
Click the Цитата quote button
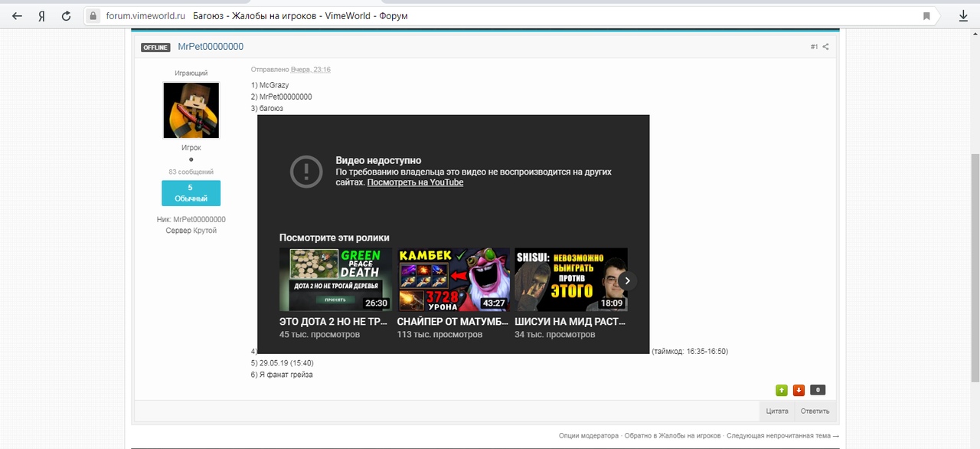(x=777, y=411)
